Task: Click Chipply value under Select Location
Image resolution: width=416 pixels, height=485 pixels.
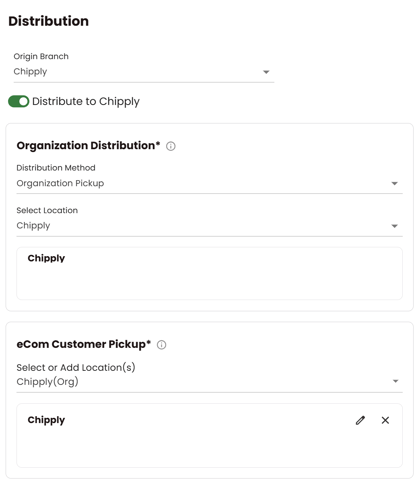Action: [33, 226]
